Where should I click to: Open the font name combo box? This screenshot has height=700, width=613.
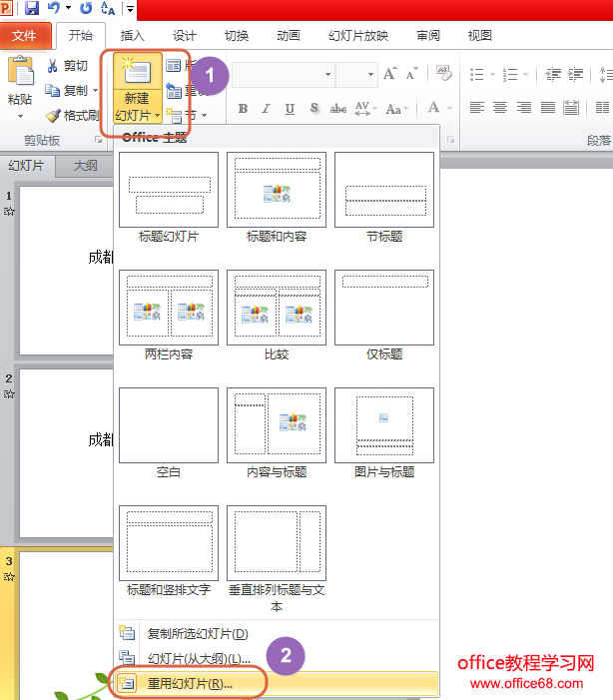pos(283,74)
